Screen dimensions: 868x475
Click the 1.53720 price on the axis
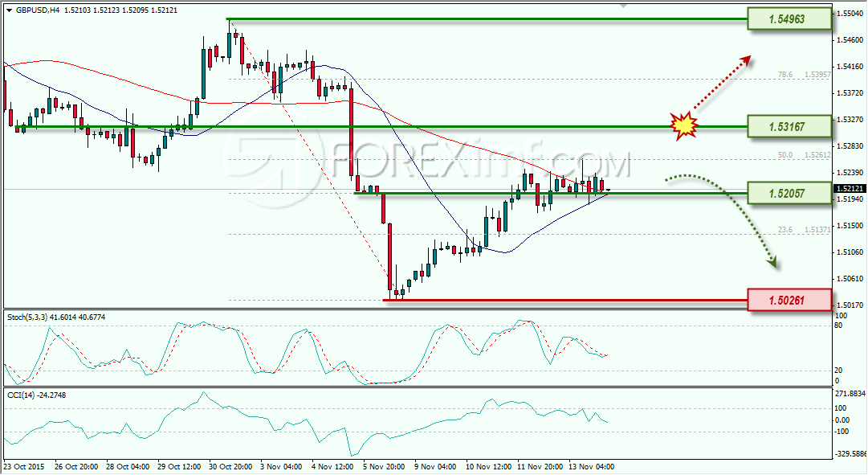(x=850, y=92)
